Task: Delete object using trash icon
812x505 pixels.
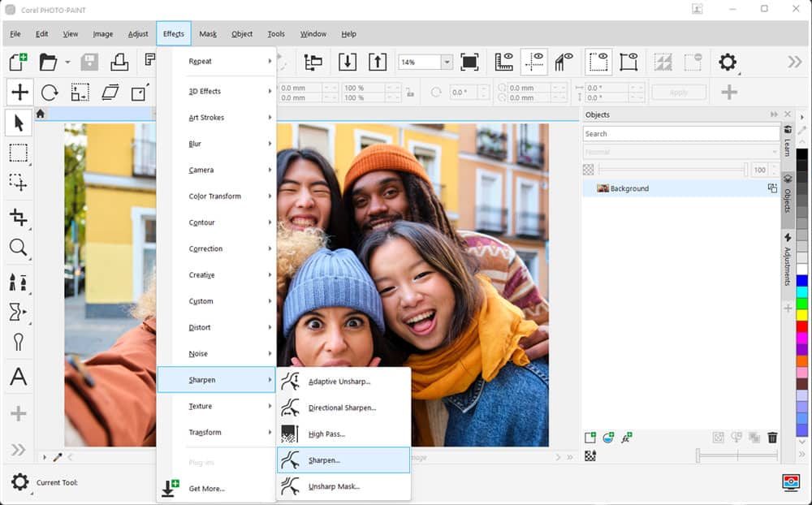Action: click(772, 438)
